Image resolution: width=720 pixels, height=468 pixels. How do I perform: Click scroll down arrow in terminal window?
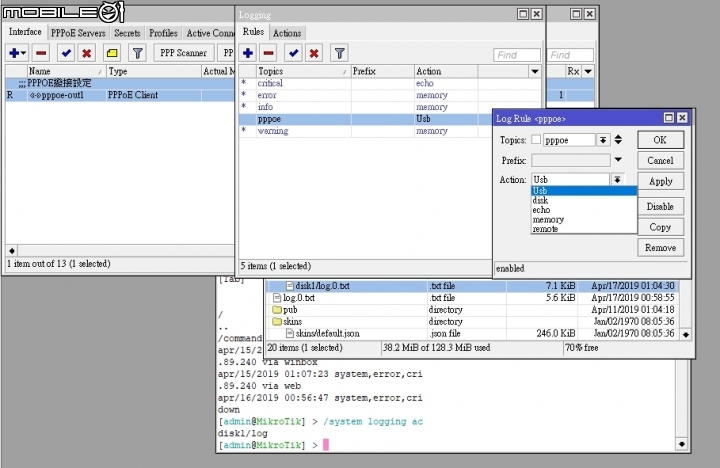[x=681, y=444]
